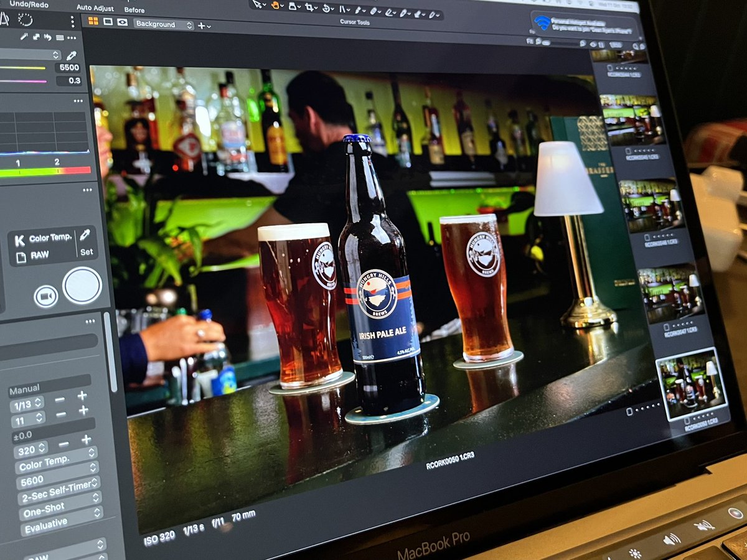Click the reset arrow icon in panel header
Viewport: 747px width, 560px height.
47,37
